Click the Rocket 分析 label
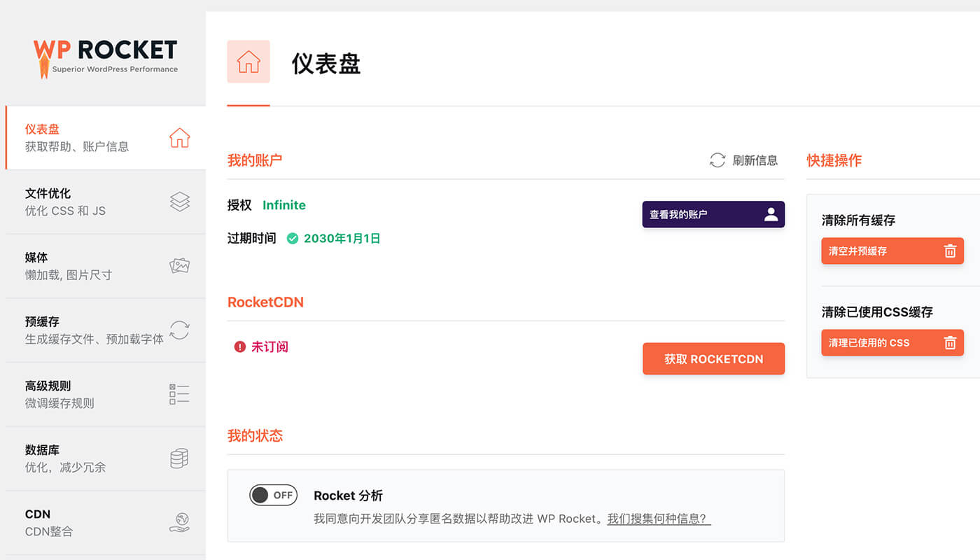 (348, 496)
